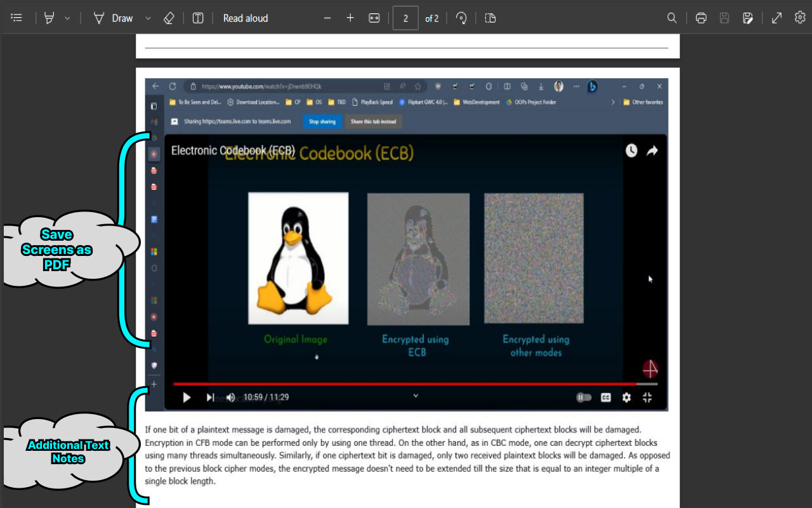Exit full screen on the video player
The height and width of the screenshot is (508, 812).
[x=647, y=398]
